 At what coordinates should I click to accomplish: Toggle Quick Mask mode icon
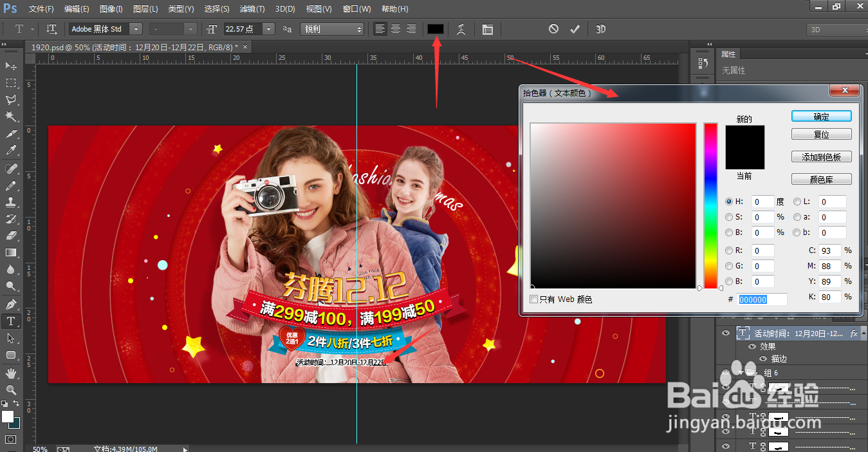pos(11,439)
